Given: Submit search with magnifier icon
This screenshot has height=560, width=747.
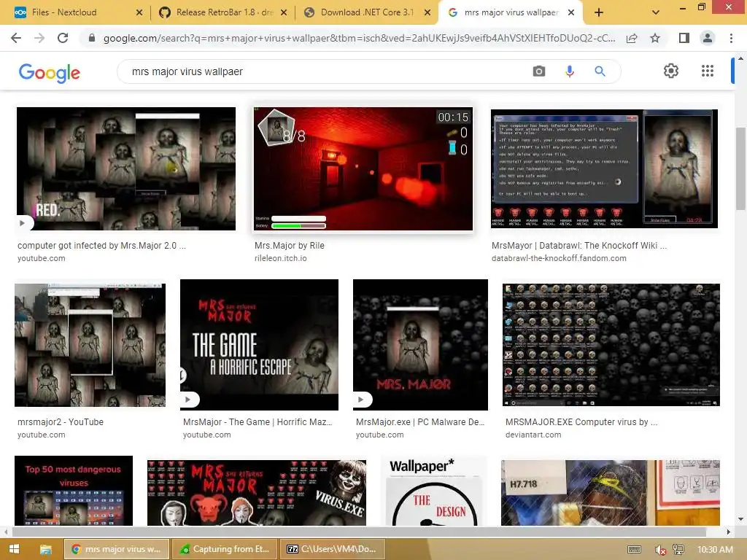Looking at the screenshot, I should click(600, 71).
